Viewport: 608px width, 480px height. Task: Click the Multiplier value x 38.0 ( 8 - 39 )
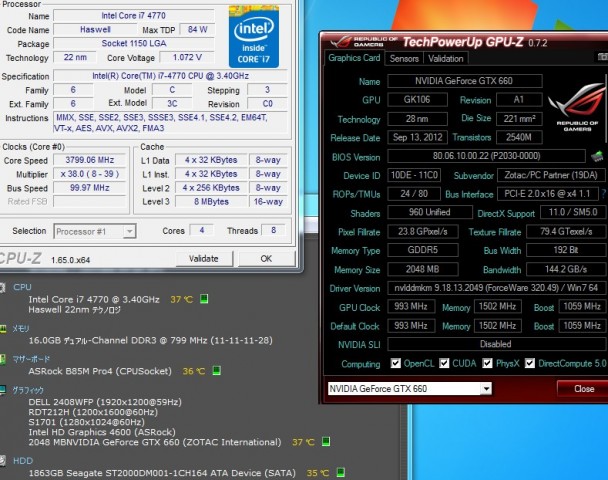(x=90, y=174)
